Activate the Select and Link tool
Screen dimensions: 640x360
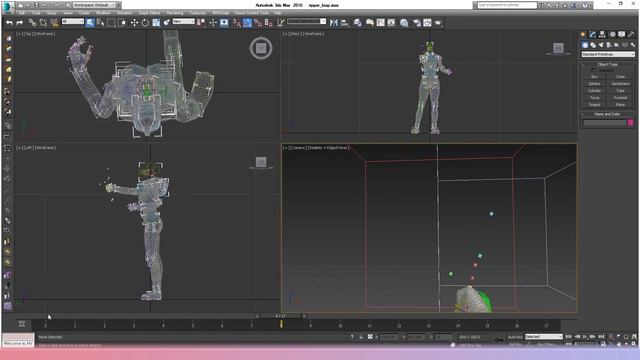coord(32,23)
